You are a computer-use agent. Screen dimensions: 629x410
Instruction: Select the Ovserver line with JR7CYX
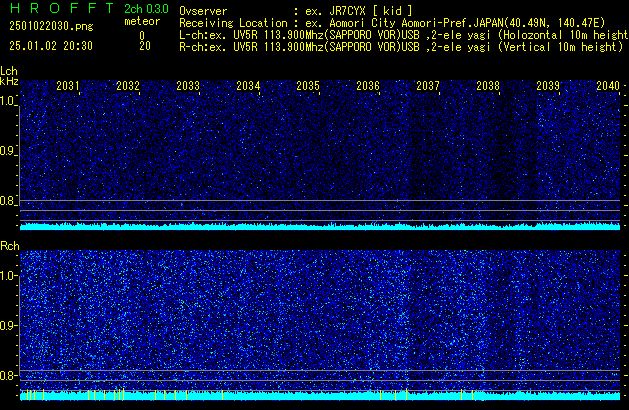[x=296, y=11]
